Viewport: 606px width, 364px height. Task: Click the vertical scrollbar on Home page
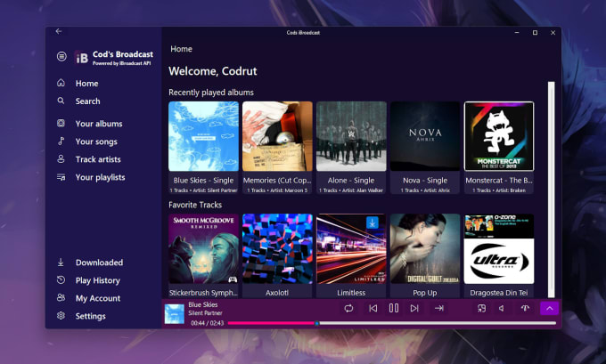552,190
